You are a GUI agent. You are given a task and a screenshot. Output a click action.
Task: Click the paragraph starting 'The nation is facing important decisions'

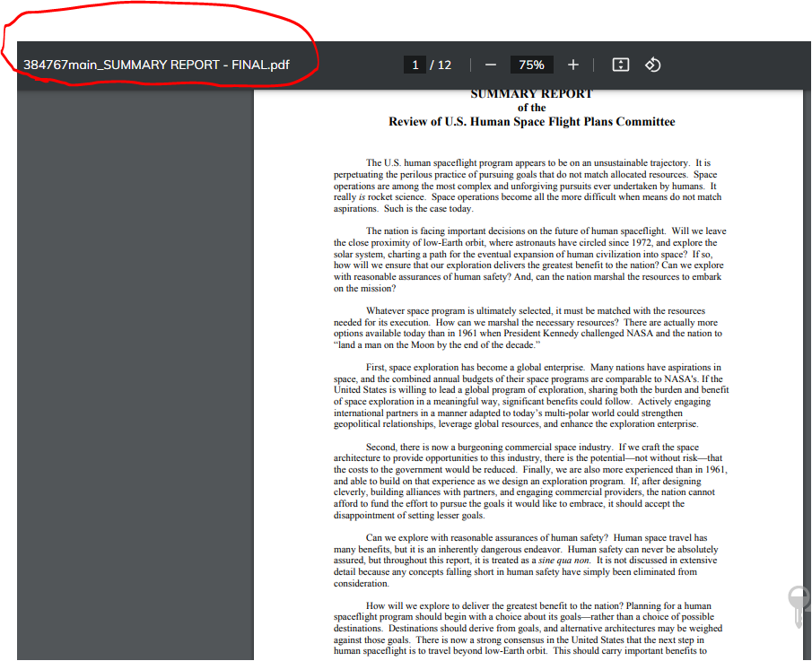[x=529, y=259]
